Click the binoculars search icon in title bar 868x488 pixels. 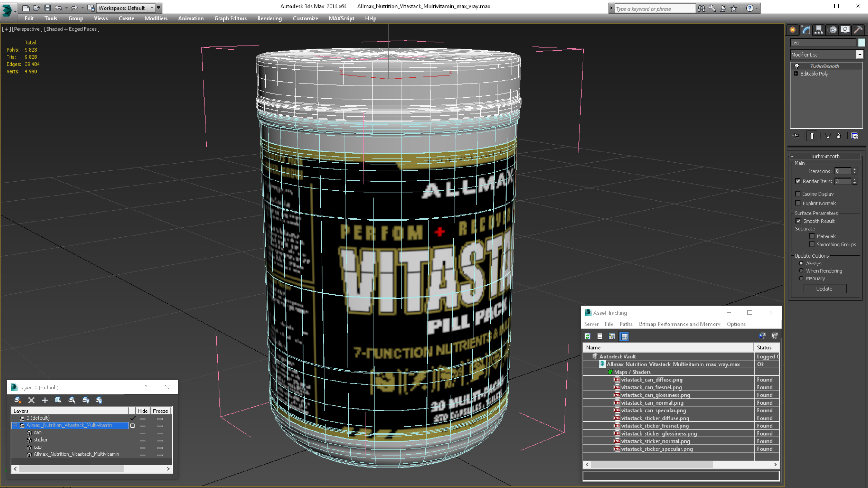pyautogui.click(x=701, y=8)
